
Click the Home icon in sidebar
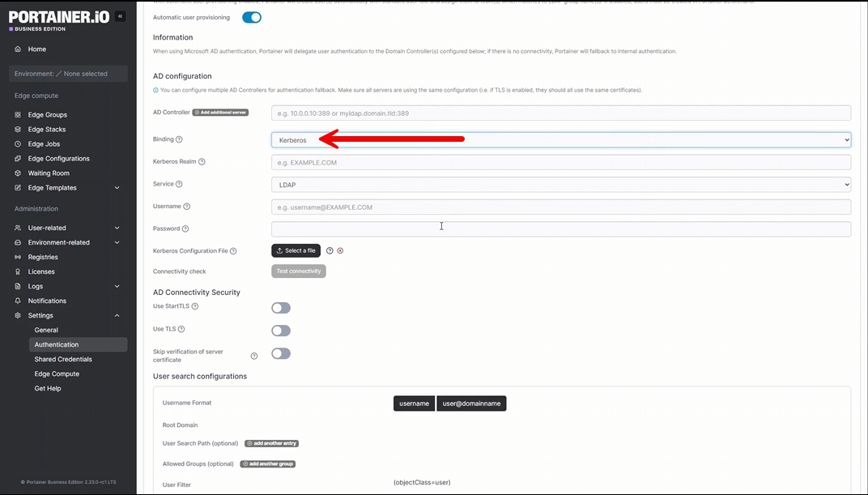[x=18, y=49]
